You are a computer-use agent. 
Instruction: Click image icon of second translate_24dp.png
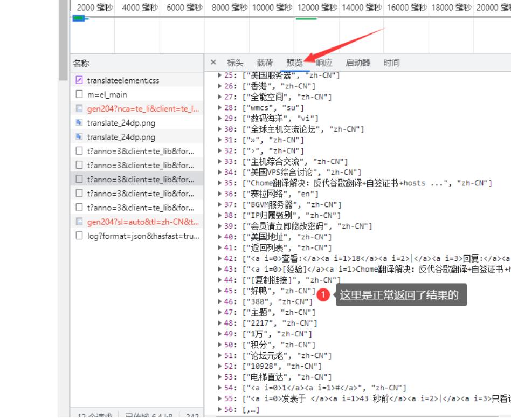point(79,136)
